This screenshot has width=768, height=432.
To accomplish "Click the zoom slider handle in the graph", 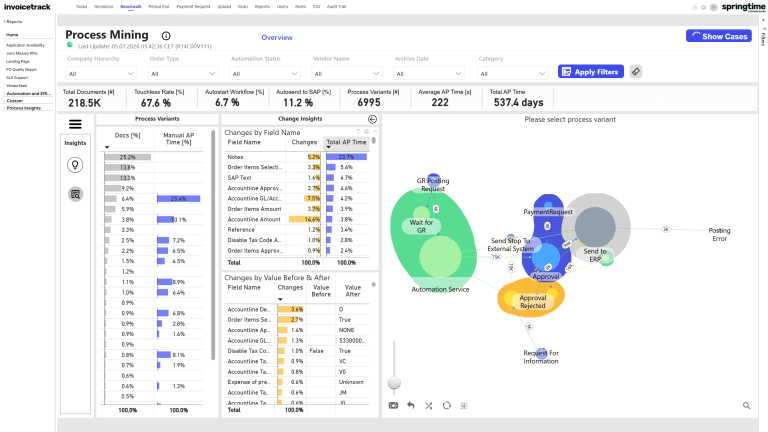I will [394, 383].
